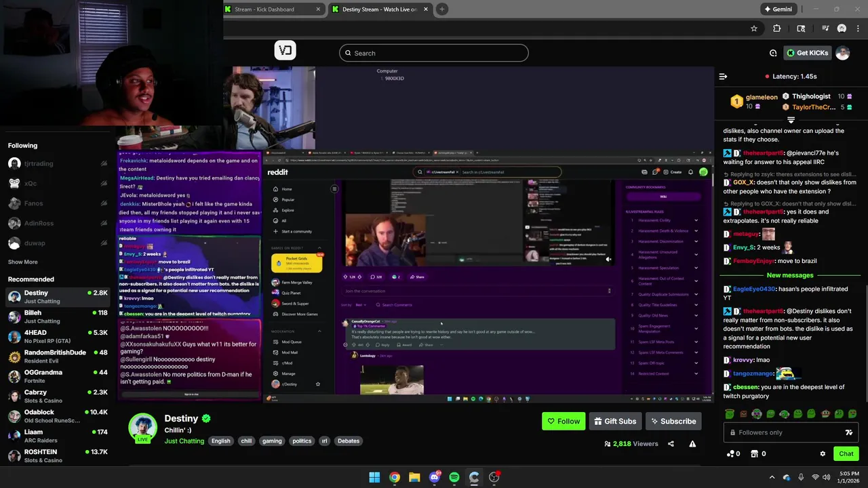
Task: Click the microphone icon in system tray
Action: point(801,477)
